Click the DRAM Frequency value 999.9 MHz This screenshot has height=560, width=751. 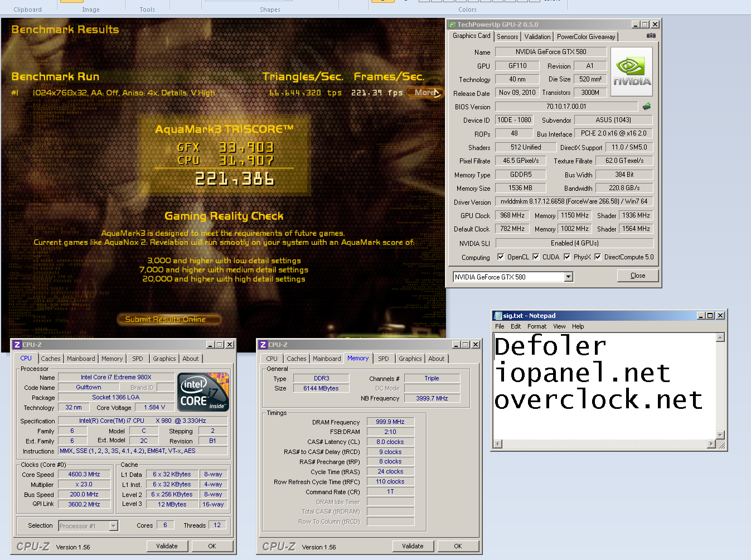coord(390,422)
